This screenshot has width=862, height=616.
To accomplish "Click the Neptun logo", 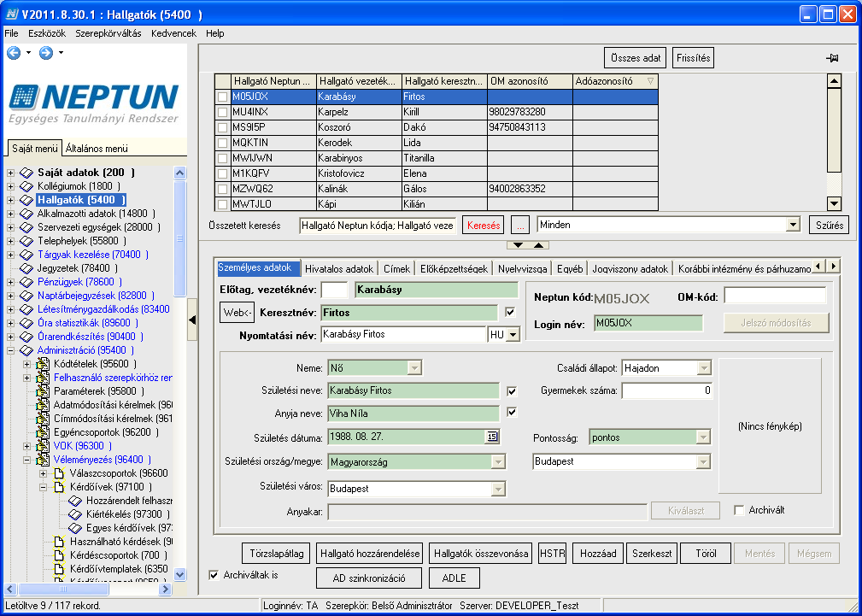I will [x=94, y=103].
